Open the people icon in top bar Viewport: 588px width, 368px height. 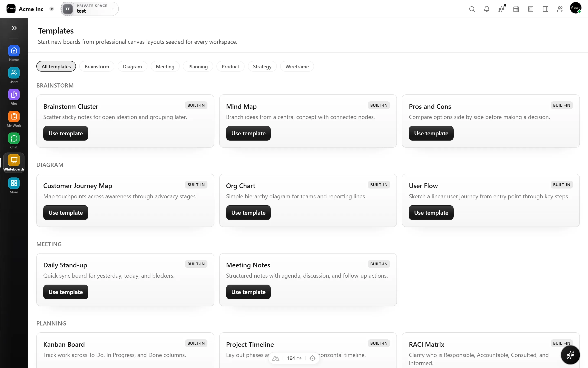(x=560, y=9)
